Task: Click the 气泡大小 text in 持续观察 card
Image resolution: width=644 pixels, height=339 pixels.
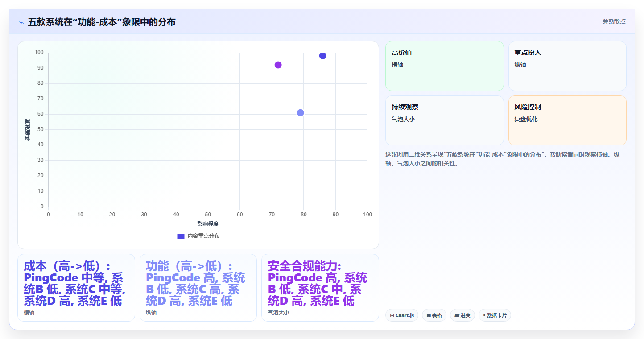Action: (403, 119)
